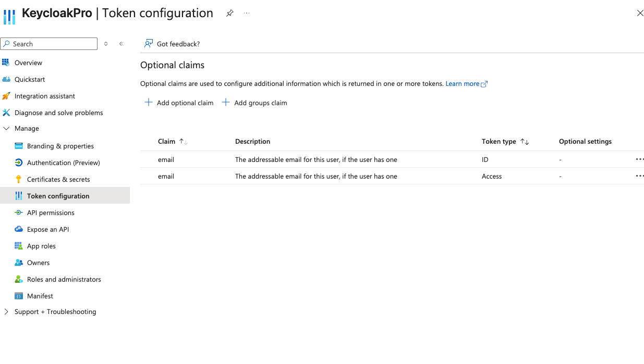Select email claim in Access token row

point(166,176)
